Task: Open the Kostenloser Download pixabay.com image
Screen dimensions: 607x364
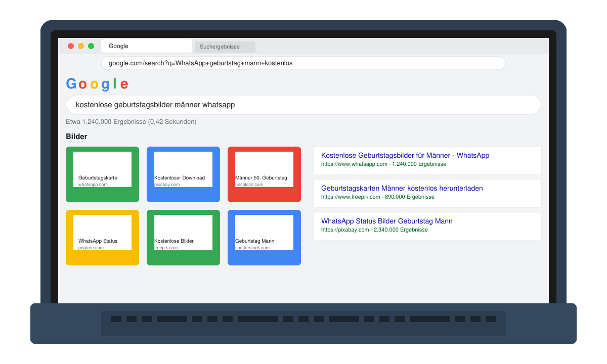Action: point(183,174)
